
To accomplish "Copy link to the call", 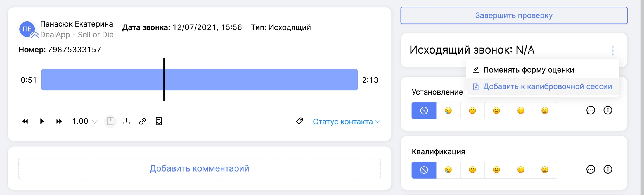I will point(143,121).
